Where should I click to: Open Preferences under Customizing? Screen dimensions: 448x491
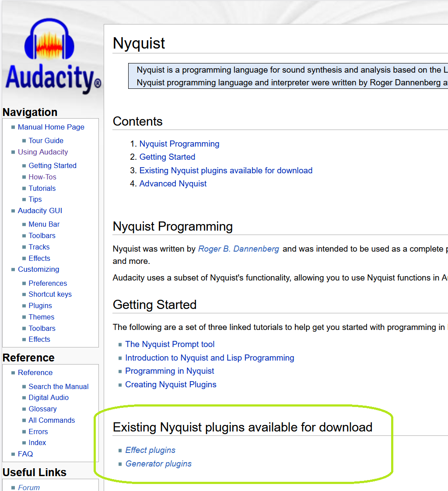(x=48, y=283)
